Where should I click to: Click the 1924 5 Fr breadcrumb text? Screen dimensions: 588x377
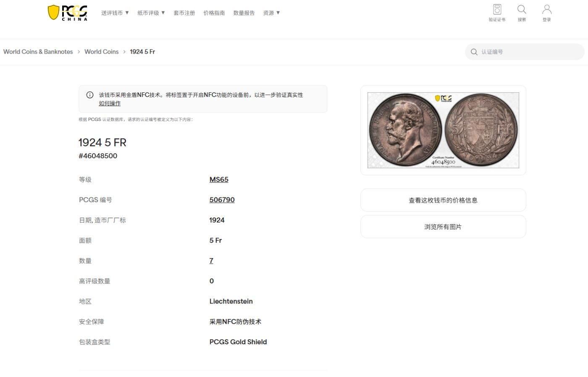[x=142, y=52]
